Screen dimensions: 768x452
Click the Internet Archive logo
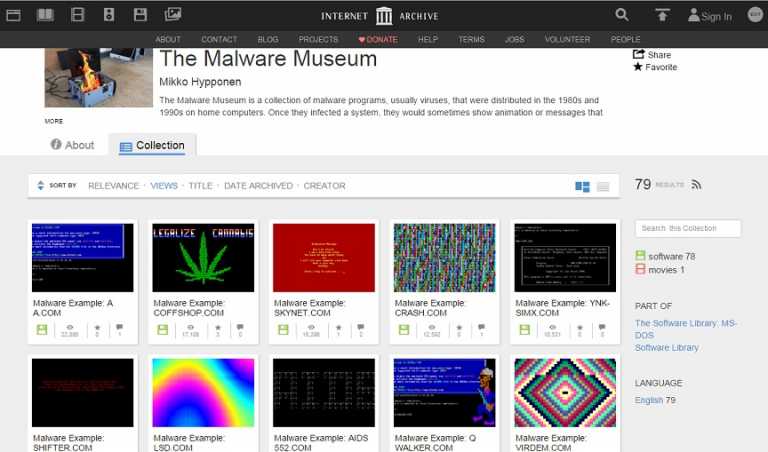coord(380,16)
